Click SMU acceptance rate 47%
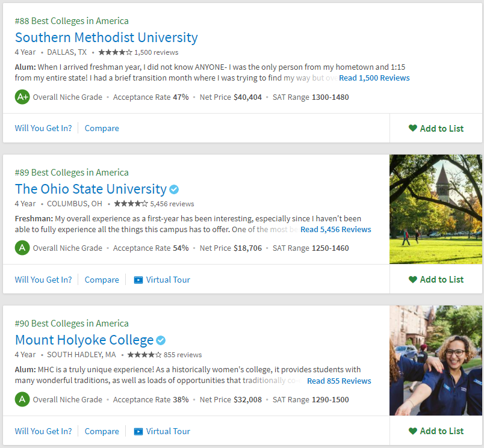Image resolution: width=484 pixels, height=448 pixels. click(181, 97)
